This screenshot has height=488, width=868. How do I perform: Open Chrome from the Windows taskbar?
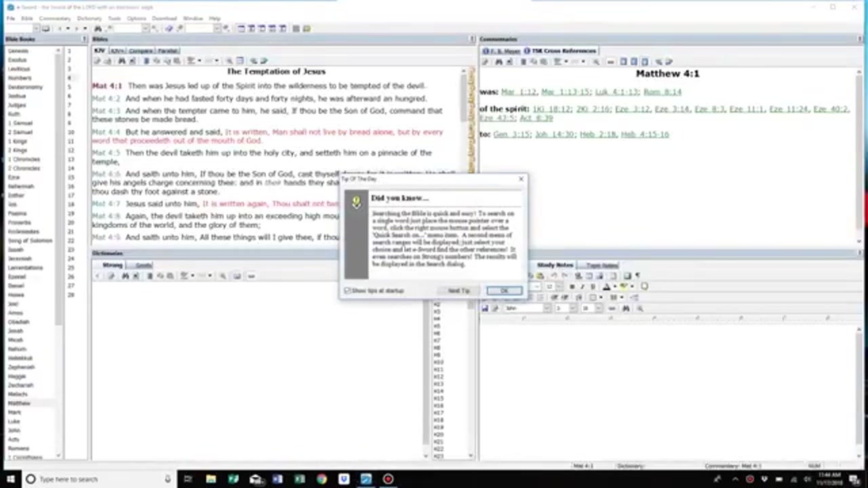tap(321, 479)
